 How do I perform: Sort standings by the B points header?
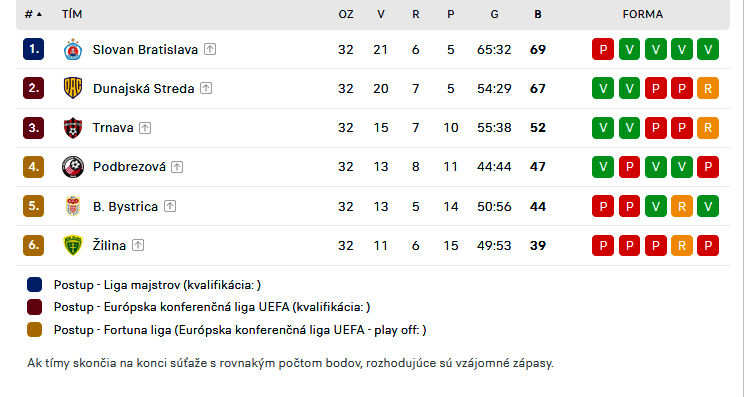point(538,14)
